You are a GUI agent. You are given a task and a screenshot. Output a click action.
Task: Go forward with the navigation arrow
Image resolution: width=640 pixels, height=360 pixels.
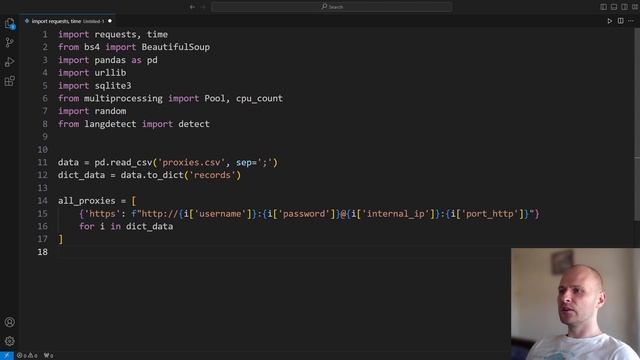pyautogui.click(x=203, y=7)
